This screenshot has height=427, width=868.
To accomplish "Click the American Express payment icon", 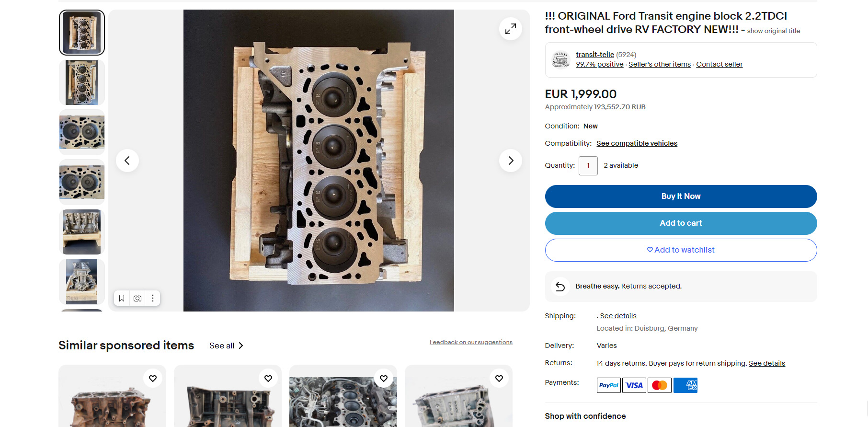I will click(x=685, y=385).
